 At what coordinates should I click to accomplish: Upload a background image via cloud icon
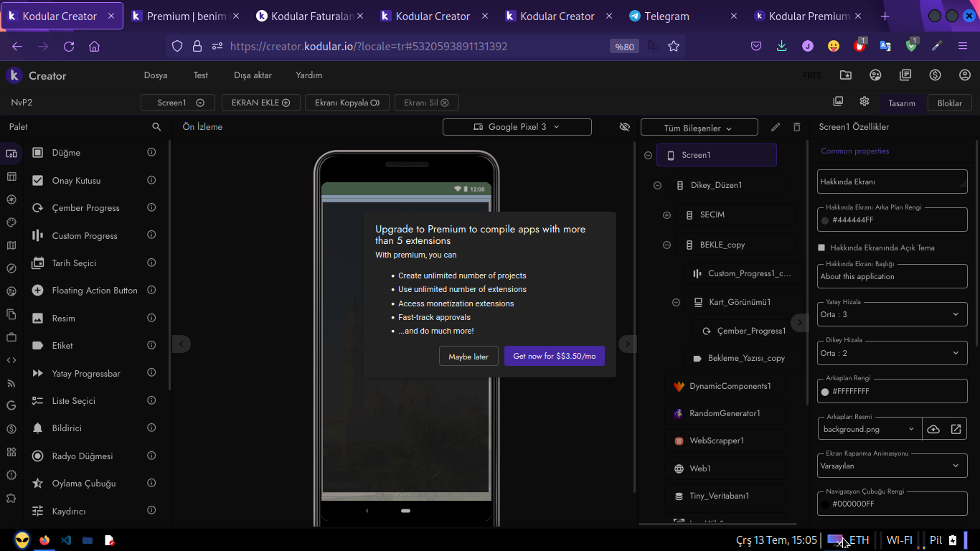click(x=933, y=429)
